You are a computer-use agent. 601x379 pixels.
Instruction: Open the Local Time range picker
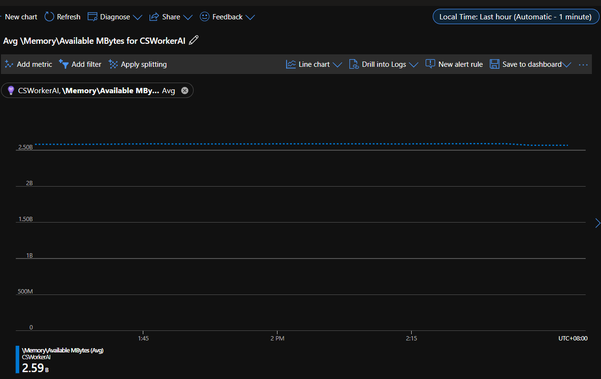(516, 17)
